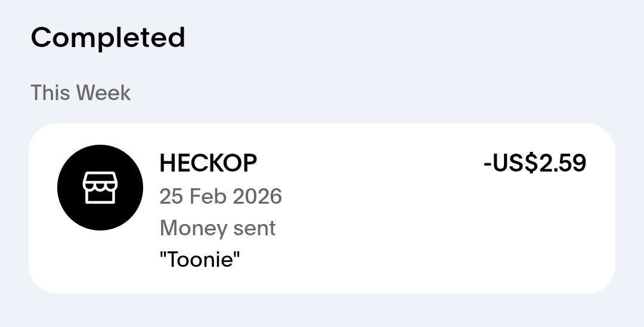Tap the "This Week" group label

(x=80, y=93)
